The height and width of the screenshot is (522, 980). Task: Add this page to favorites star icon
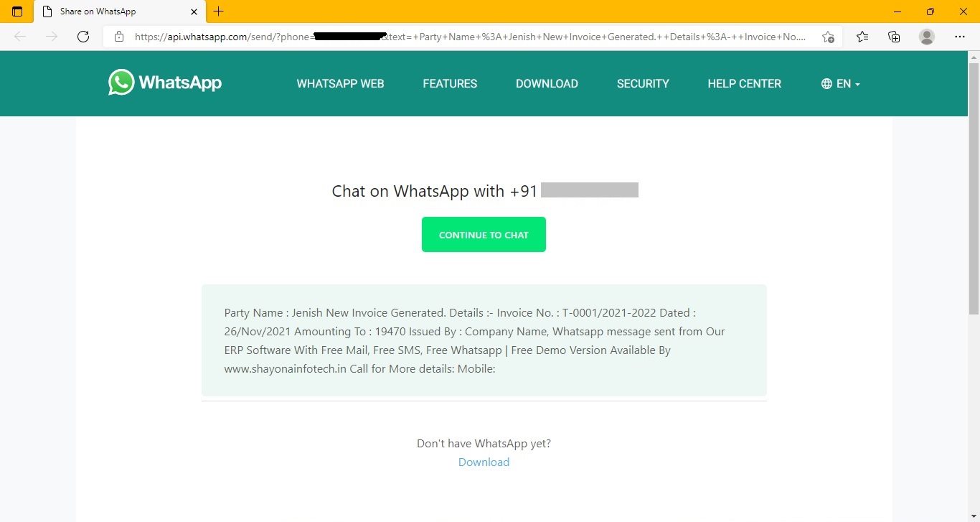[x=828, y=37]
